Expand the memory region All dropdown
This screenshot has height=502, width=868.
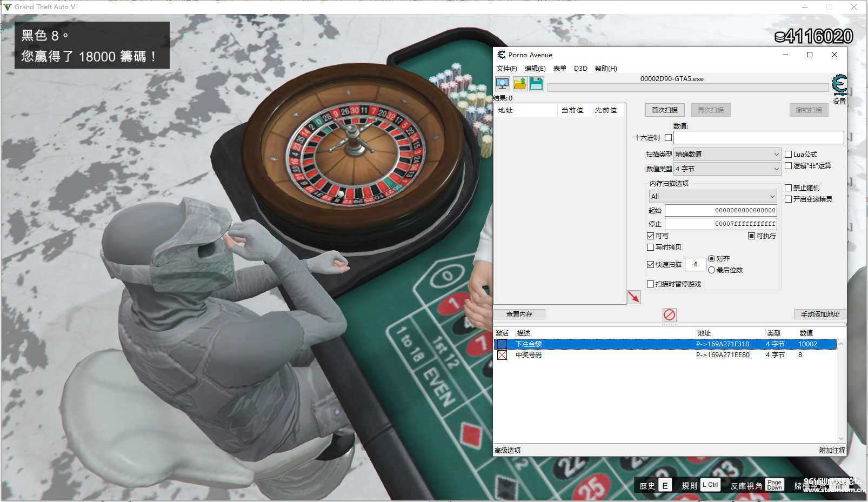(x=713, y=197)
